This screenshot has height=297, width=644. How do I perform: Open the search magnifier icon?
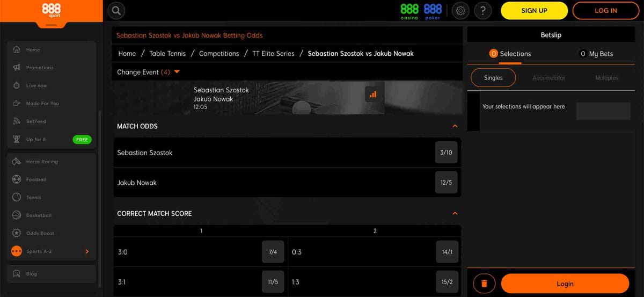click(116, 10)
